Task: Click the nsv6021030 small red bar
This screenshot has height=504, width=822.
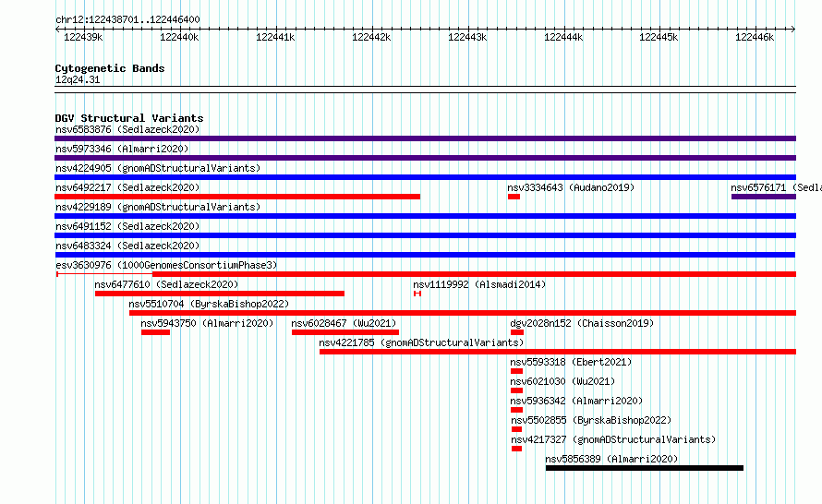Action: pyautogui.click(x=517, y=390)
